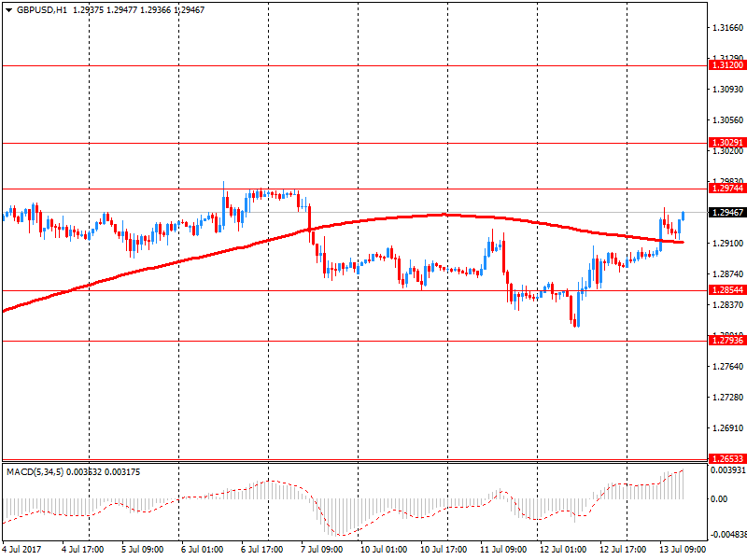Click the 5 Jul 09:00 time label
This screenshot has width=747, height=560.
(143, 550)
